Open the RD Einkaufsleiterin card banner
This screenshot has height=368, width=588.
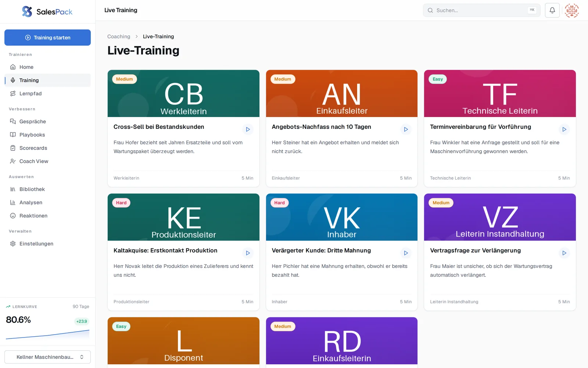[342, 341]
